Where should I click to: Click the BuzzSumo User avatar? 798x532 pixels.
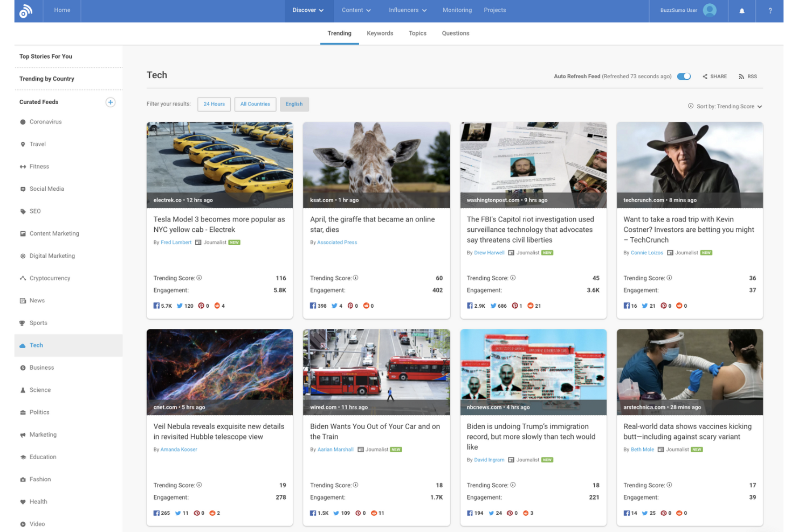tap(710, 10)
